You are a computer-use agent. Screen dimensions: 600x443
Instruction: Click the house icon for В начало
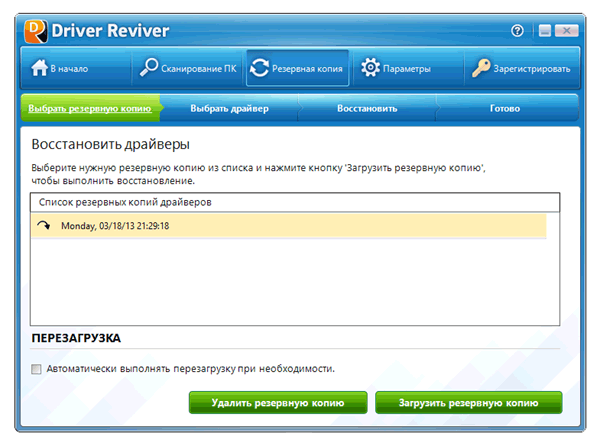[x=39, y=68]
